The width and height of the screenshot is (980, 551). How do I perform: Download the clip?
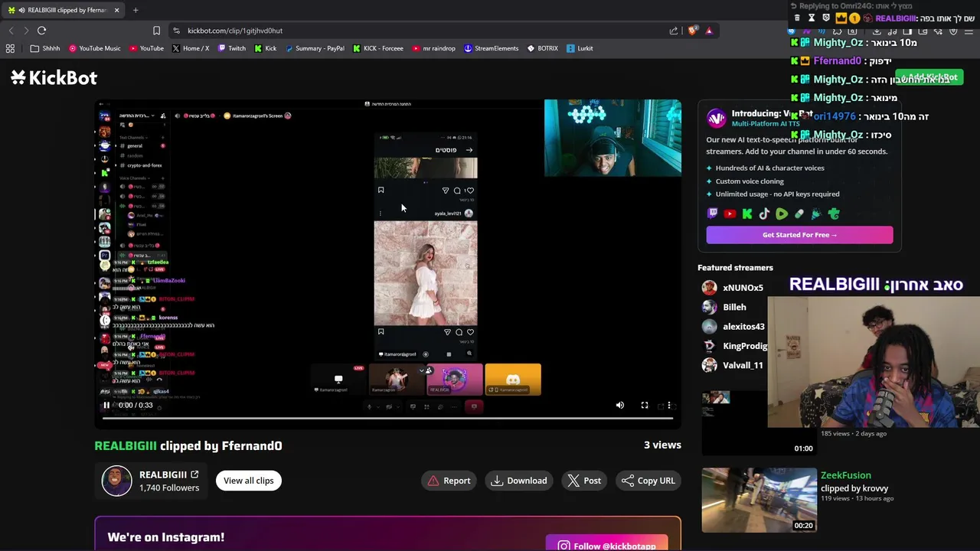coord(519,481)
